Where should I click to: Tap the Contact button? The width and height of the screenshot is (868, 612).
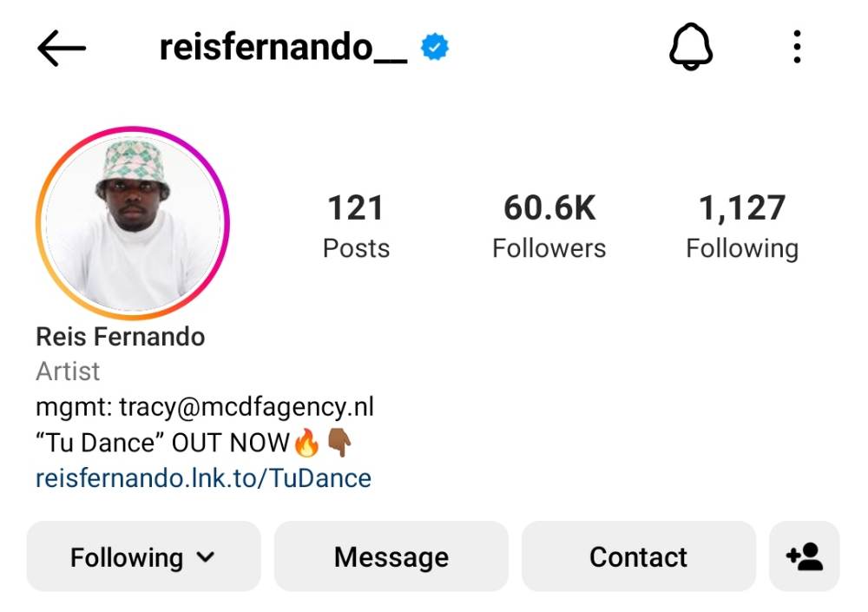click(638, 556)
